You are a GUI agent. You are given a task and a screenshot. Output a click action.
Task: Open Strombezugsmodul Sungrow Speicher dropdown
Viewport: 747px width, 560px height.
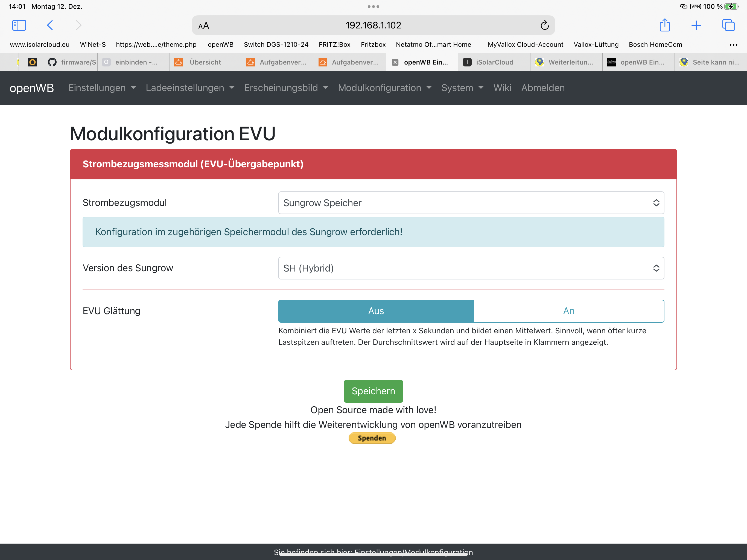471,203
